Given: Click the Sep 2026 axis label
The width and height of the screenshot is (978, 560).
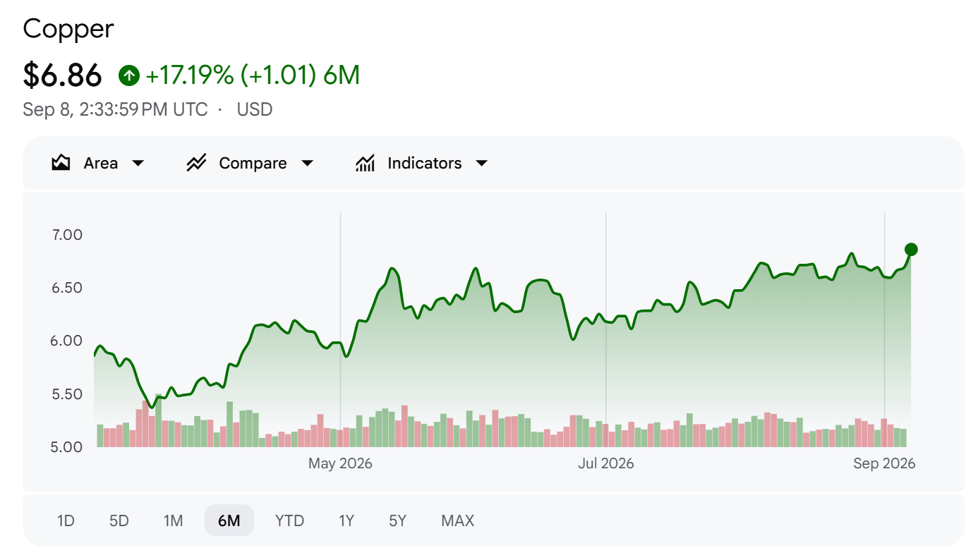Looking at the screenshot, I should pos(884,463).
